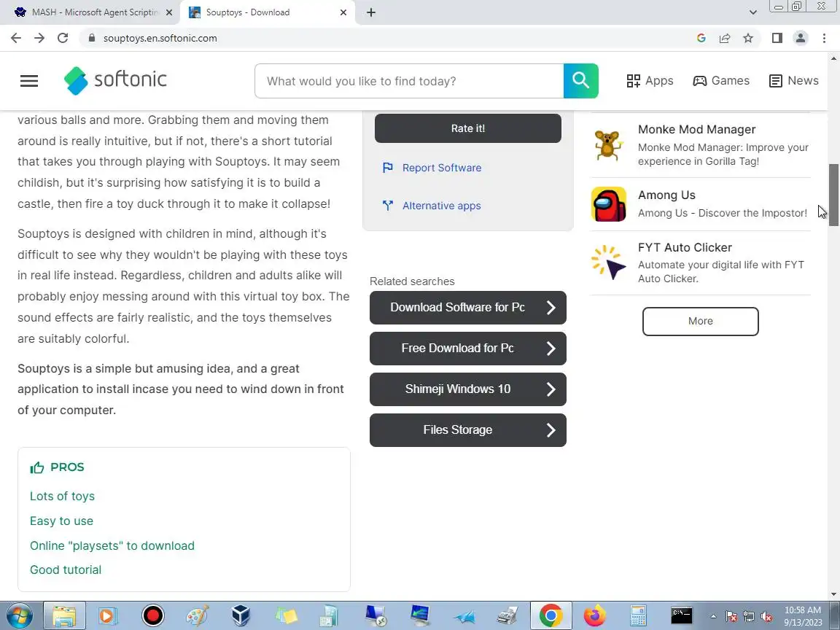
Task: Click the site padlock icon
Action: [92, 38]
